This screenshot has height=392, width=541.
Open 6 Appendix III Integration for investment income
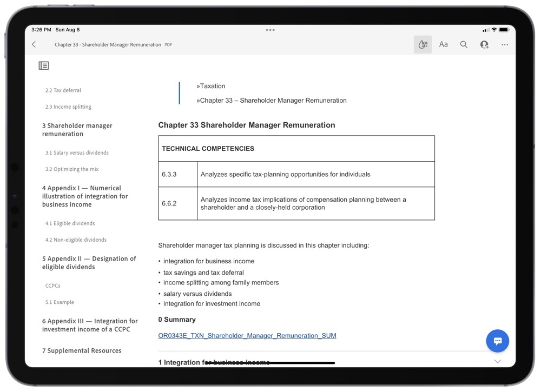point(90,325)
